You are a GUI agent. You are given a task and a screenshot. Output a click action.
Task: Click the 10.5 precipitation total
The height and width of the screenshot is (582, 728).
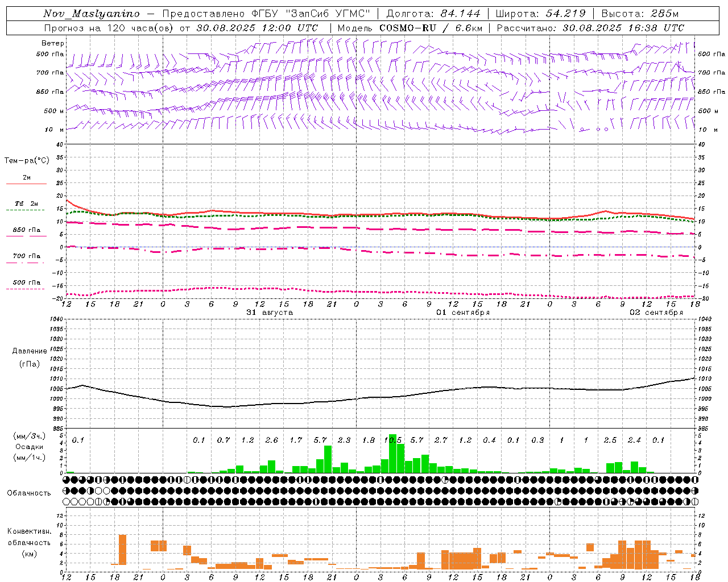click(393, 440)
